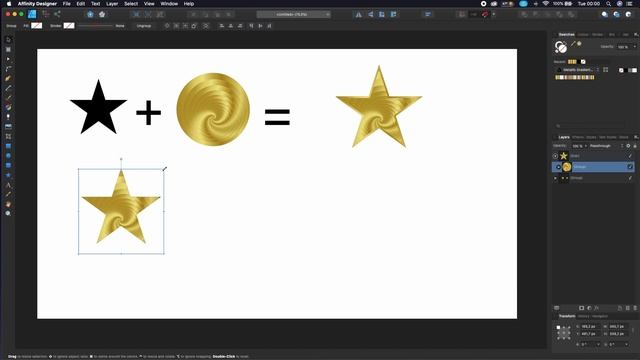The image size is (640, 360).
Task: Open the Select menu
Action: point(131,4)
